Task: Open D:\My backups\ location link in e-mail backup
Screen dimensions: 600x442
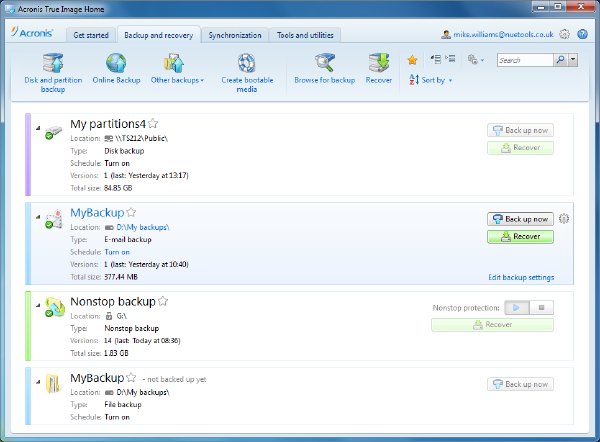Action: click(x=142, y=227)
